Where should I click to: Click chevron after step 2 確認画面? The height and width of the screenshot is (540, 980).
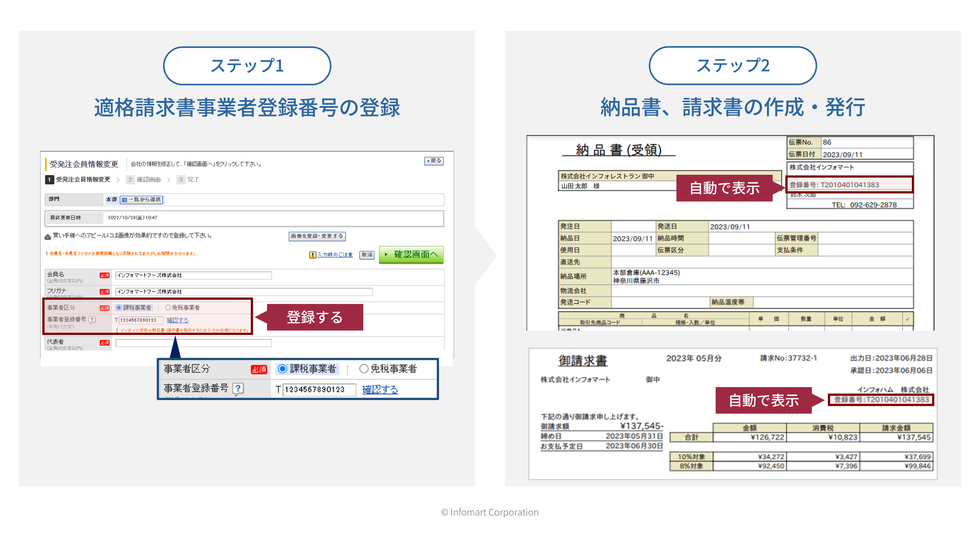pos(169,179)
